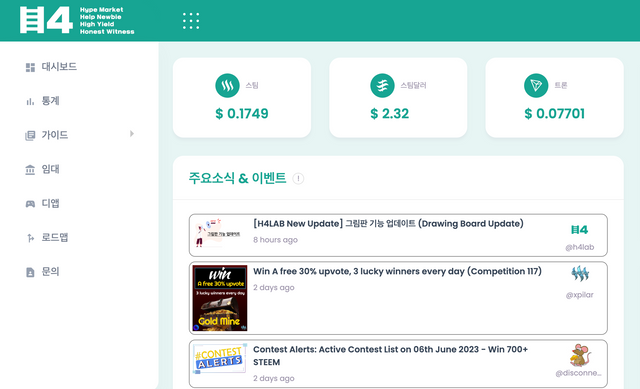Click the Hype Market Help Newbie tagline
The height and width of the screenshot is (389, 640).
click(107, 20)
